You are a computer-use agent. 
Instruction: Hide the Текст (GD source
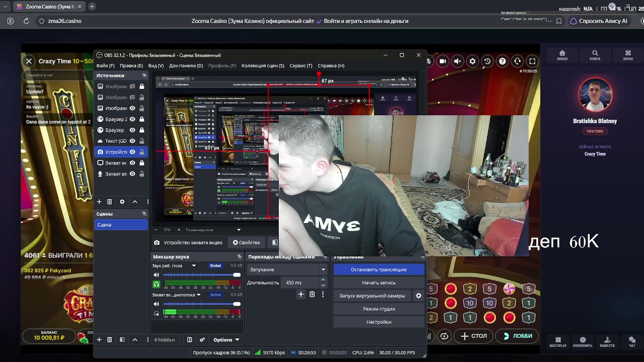(x=132, y=141)
